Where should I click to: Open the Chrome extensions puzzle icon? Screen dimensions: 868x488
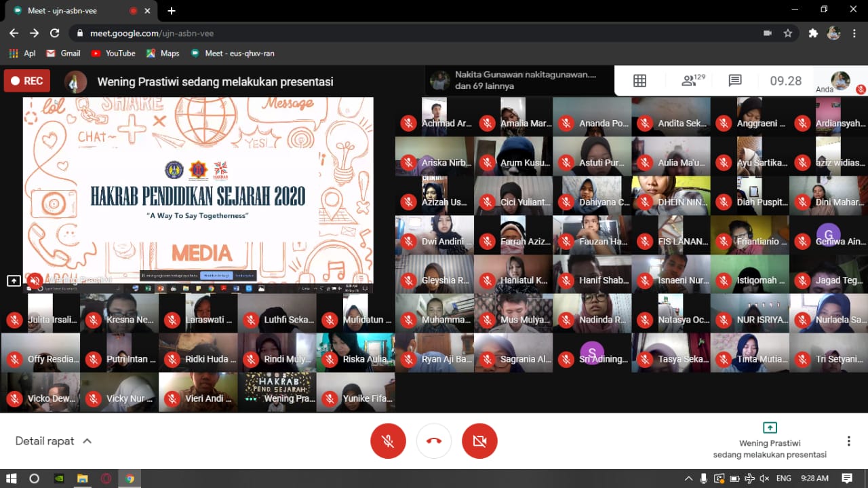pos(813,33)
